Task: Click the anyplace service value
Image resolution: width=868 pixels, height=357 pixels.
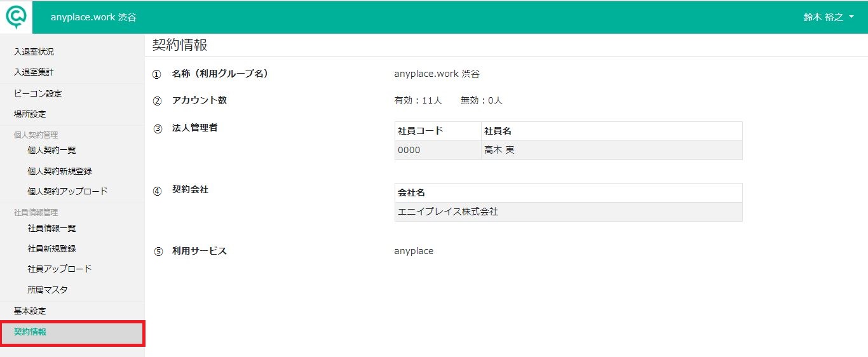Action: (x=414, y=252)
